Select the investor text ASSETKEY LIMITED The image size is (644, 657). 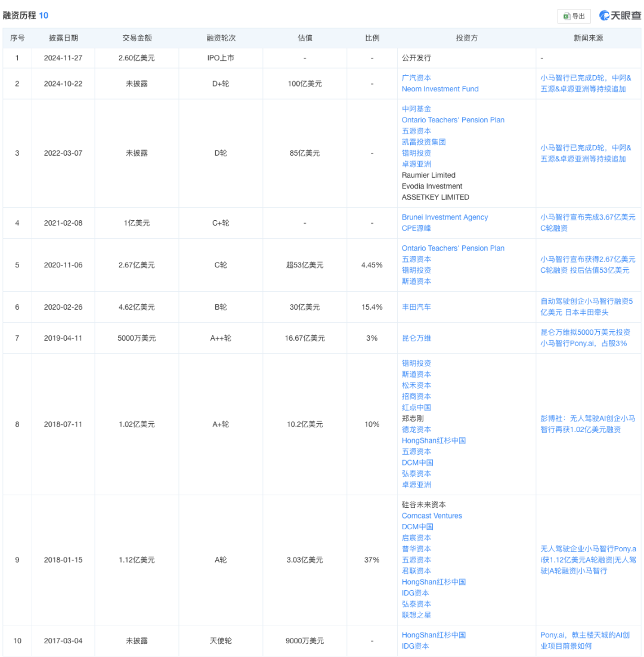(435, 198)
